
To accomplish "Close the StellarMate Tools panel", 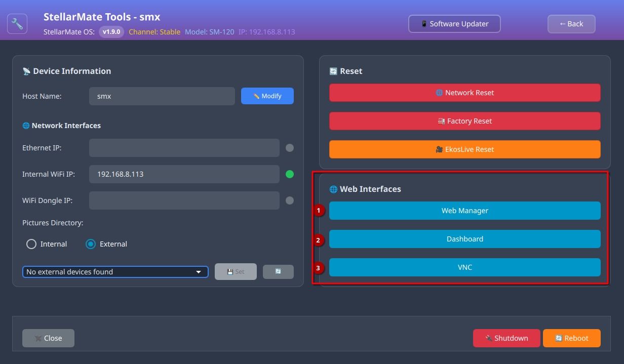I will tap(48, 338).
